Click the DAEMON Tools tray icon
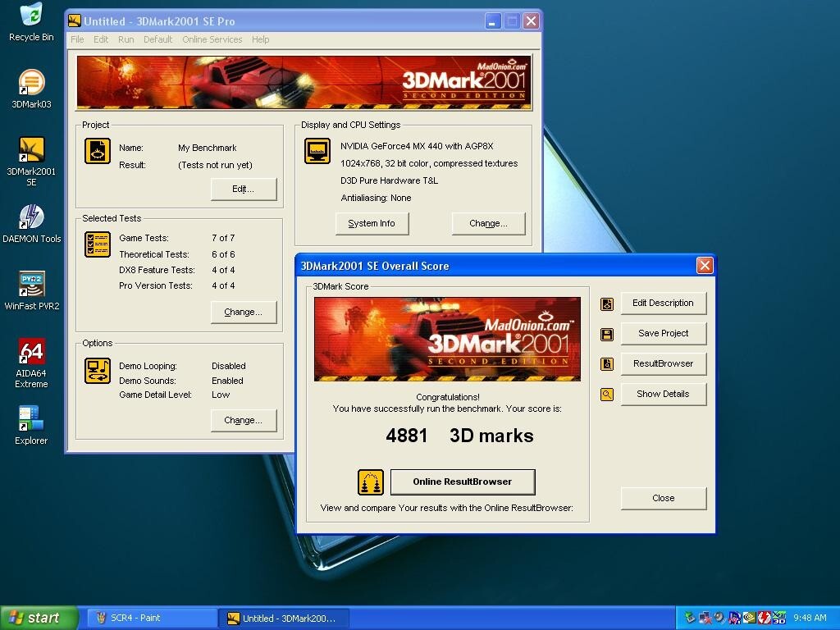The width and height of the screenshot is (840, 630). (765, 618)
